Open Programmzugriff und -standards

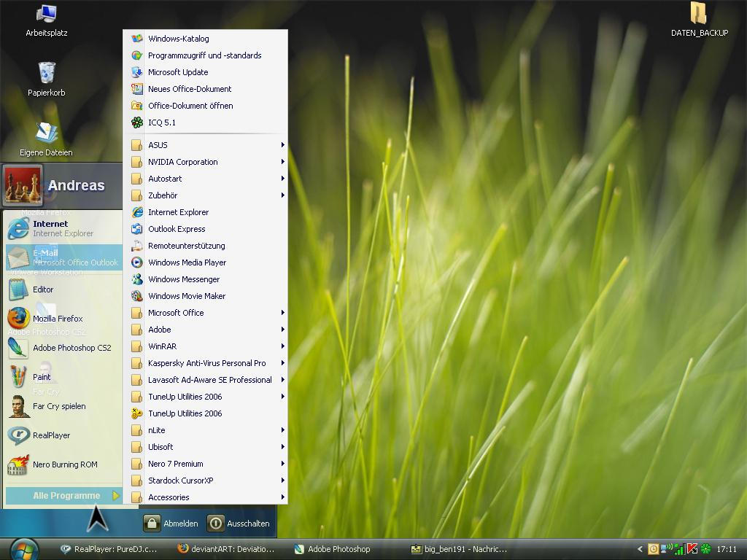[205, 55]
